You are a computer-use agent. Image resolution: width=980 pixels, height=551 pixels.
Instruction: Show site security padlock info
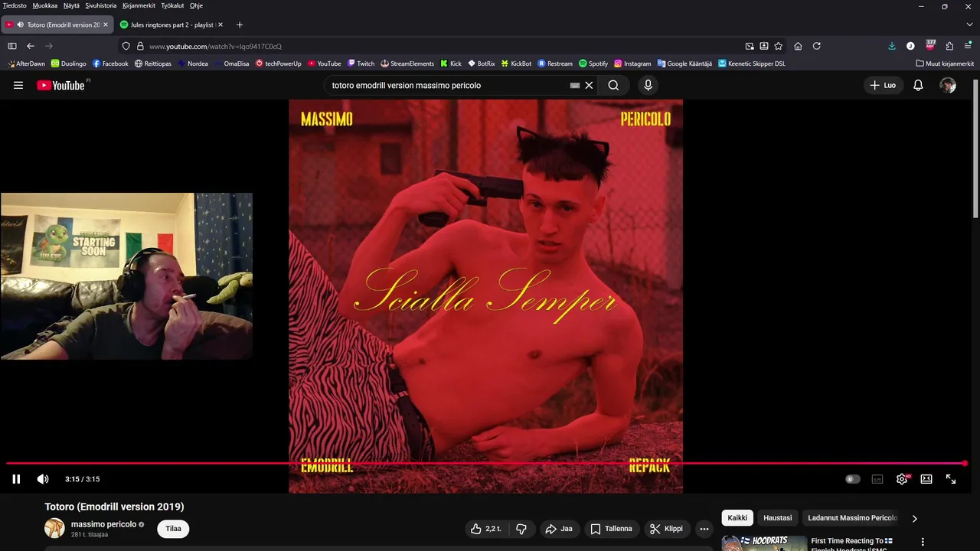(140, 46)
